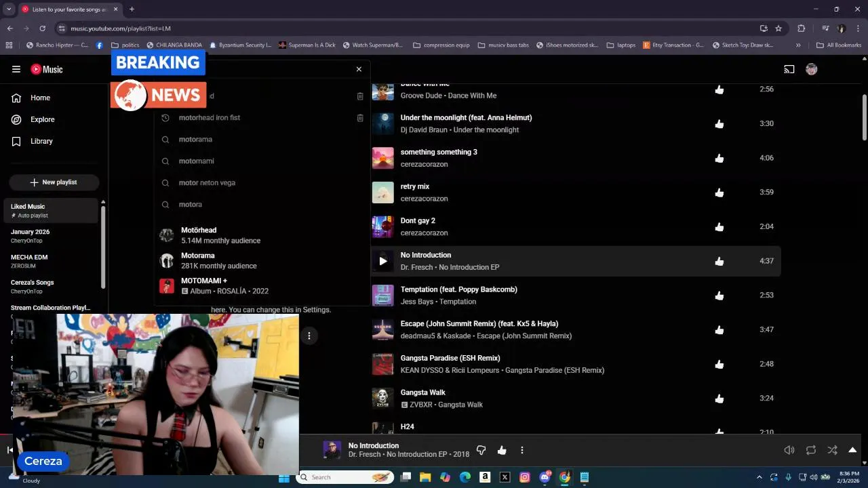Show hidden bookmarks overflow chevron
Image resolution: width=868 pixels, height=488 pixels.
tap(798, 45)
